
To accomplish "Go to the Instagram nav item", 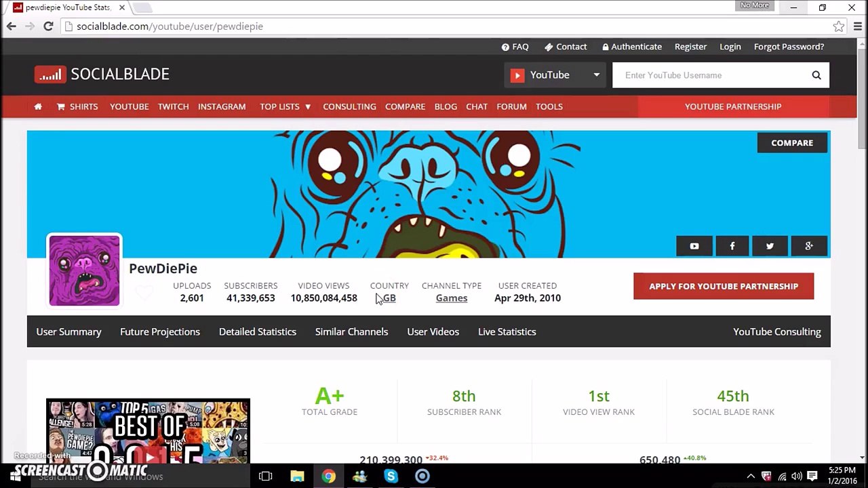I will coord(222,106).
